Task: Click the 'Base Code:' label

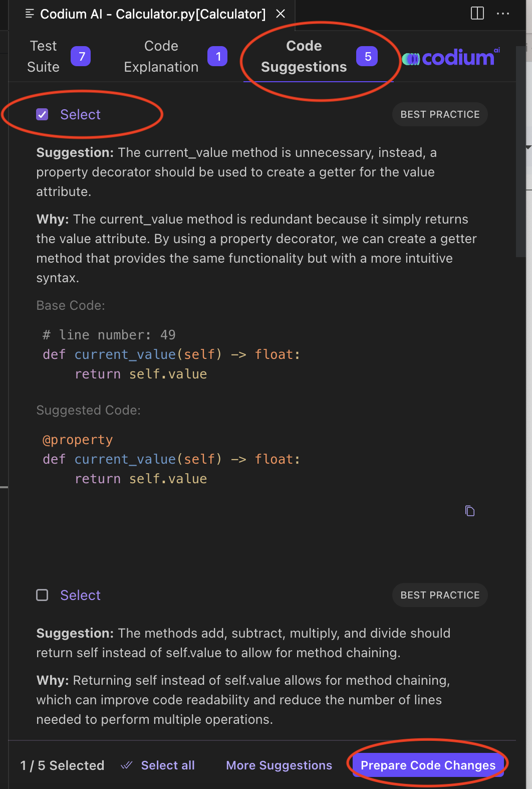Action: [71, 305]
